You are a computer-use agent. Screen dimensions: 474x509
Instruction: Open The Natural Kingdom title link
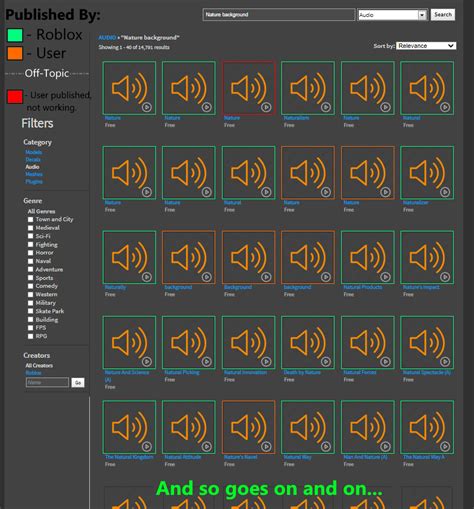point(129,457)
